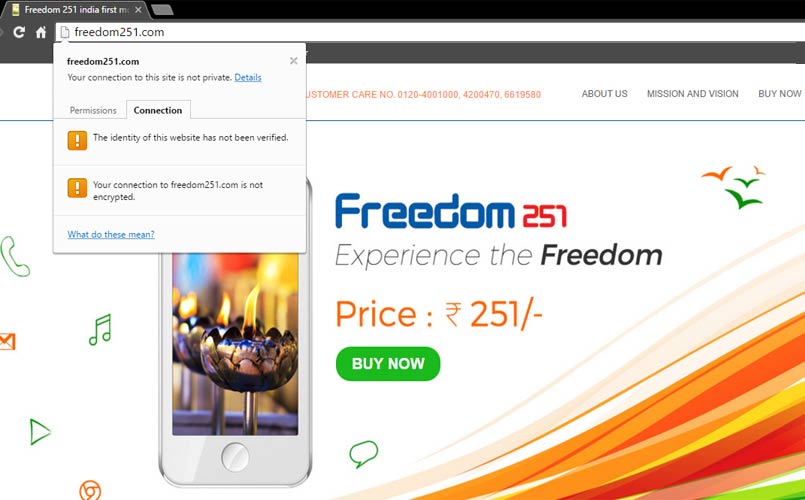The height and width of the screenshot is (500, 805).
Task: Open the ABOUT US menu item
Action: pos(604,94)
